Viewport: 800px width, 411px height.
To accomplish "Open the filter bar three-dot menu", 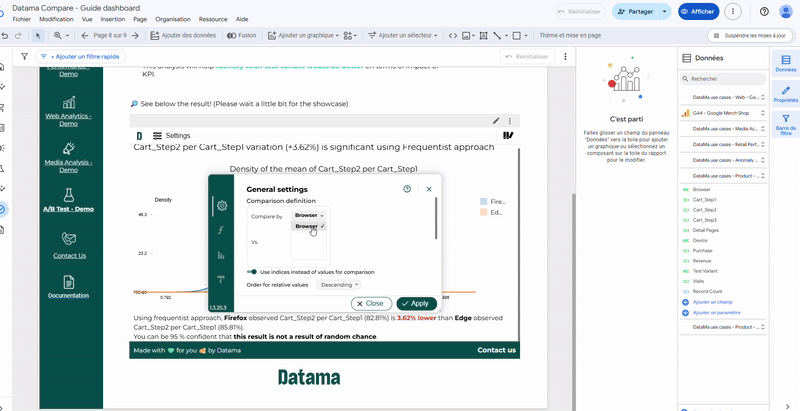I will click(565, 57).
